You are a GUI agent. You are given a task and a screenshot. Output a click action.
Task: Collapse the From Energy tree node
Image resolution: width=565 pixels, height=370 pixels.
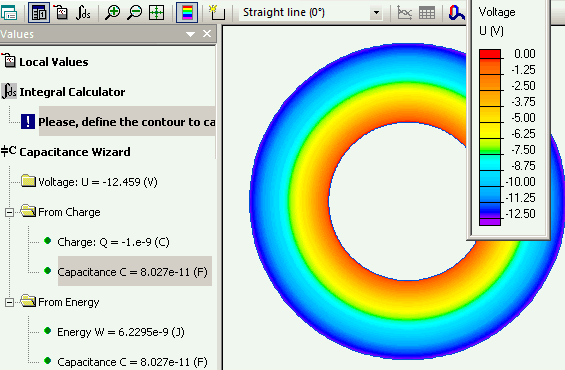click(9, 302)
